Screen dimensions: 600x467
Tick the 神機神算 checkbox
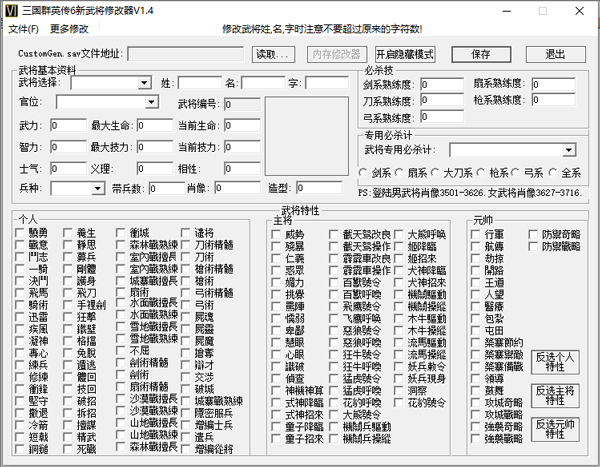[x=276, y=390]
